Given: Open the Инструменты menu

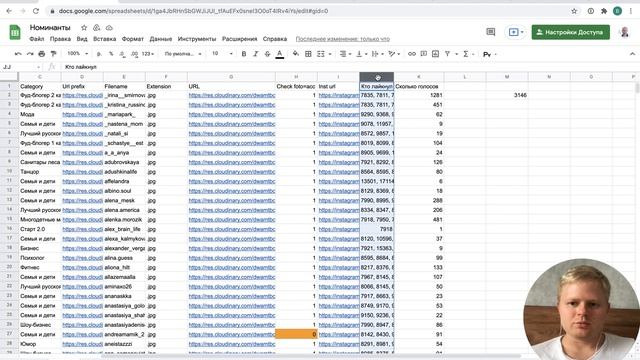Looking at the screenshot, I should pos(197,39).
